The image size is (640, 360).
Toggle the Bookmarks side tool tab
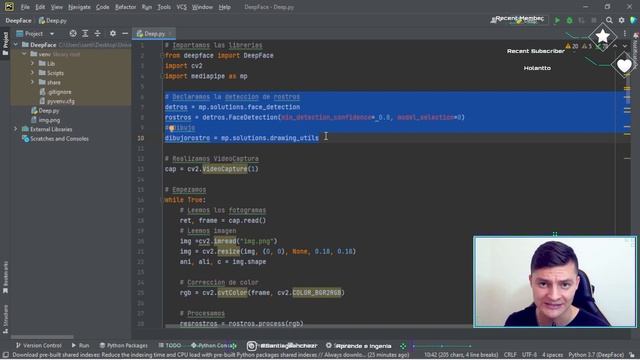(5, 278)
